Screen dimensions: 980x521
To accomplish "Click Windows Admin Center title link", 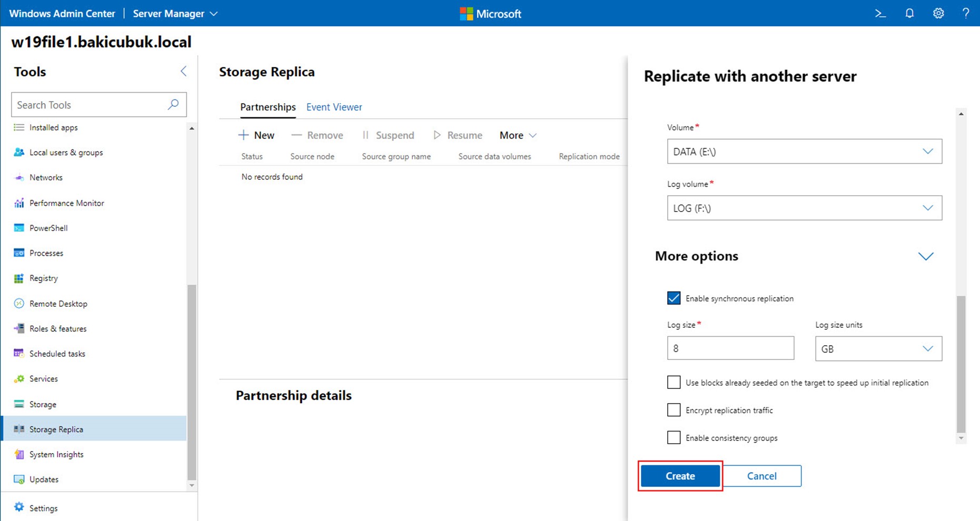I will (62, 14).
